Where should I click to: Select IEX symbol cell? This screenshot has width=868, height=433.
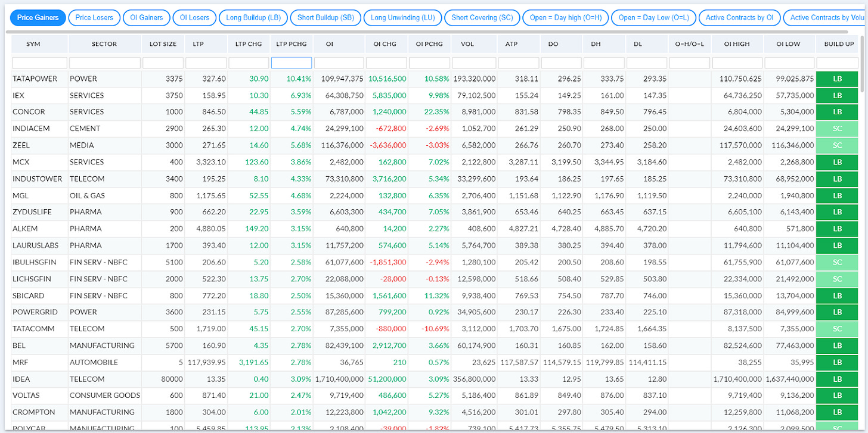pyautogui.click(x=39, y=95)
